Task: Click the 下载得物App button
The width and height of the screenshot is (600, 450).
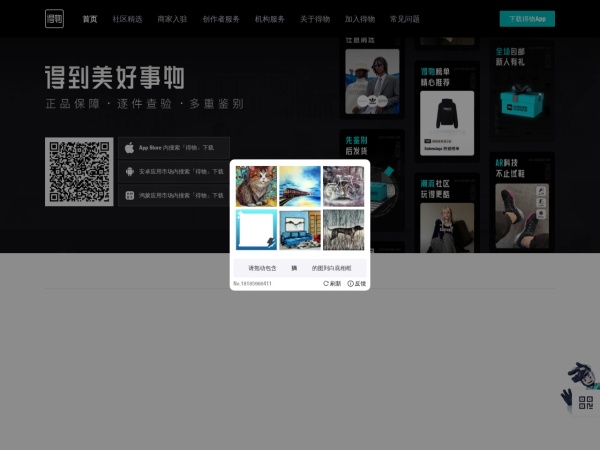Action: point(527,19)
